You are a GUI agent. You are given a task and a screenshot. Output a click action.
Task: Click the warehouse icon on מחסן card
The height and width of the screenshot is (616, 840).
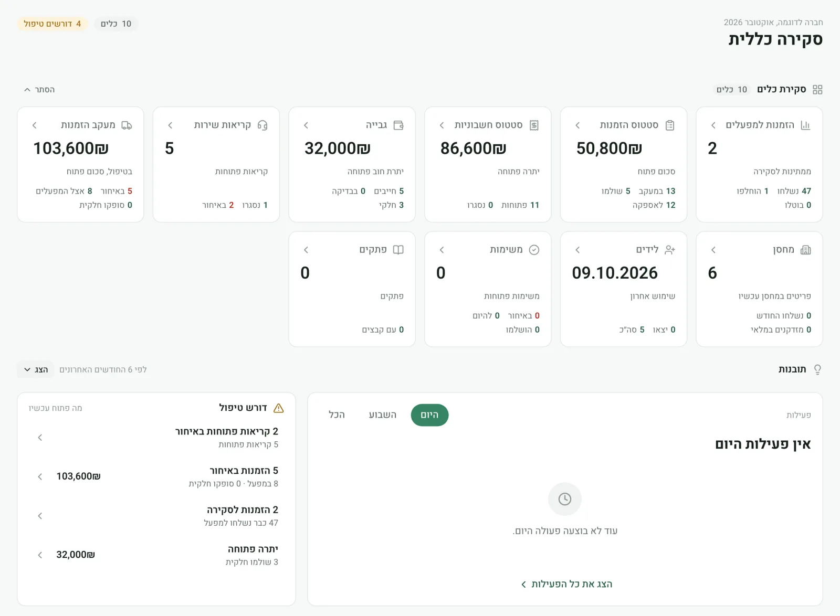pos(805,250)
